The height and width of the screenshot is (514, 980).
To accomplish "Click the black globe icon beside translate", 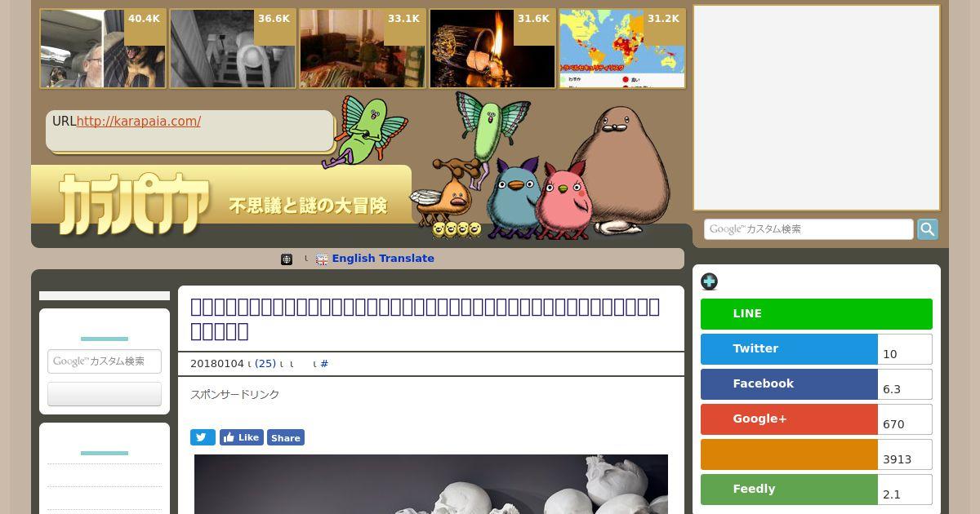I will click(x=287, y=259).
